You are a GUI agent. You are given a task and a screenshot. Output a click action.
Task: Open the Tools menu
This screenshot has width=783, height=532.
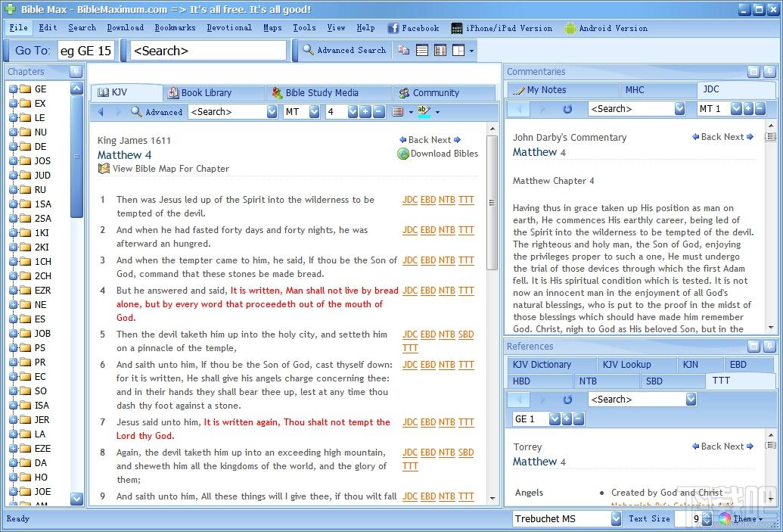[304, 27]
